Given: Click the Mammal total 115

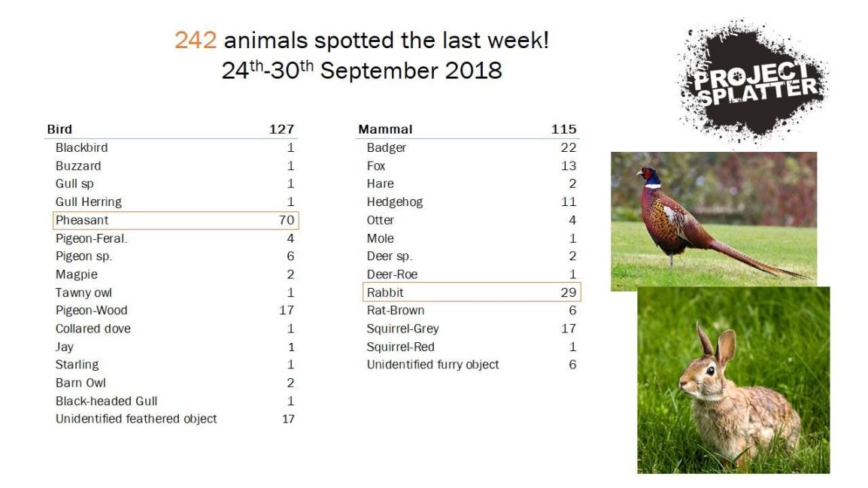Looking at the screenshot, I should point(563,129).
